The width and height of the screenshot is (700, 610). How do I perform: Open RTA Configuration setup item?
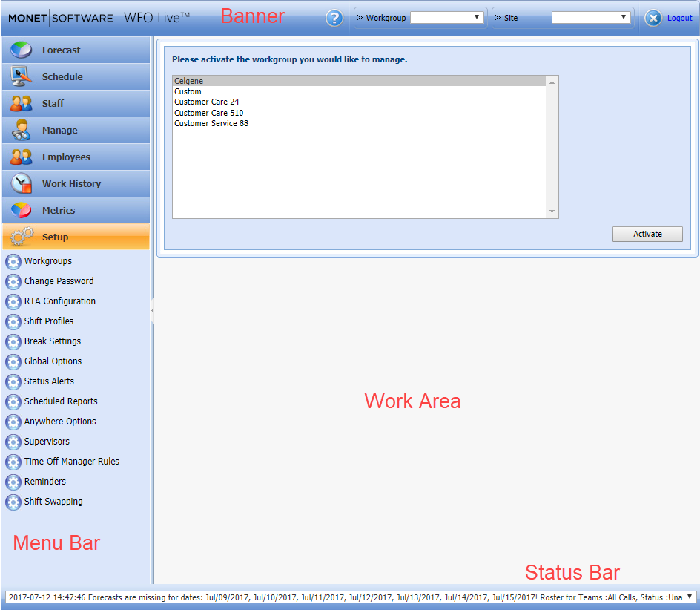59,301
